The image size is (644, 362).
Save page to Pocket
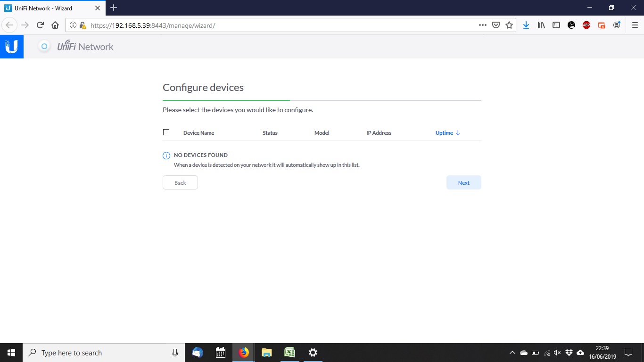tap(496, 25)
